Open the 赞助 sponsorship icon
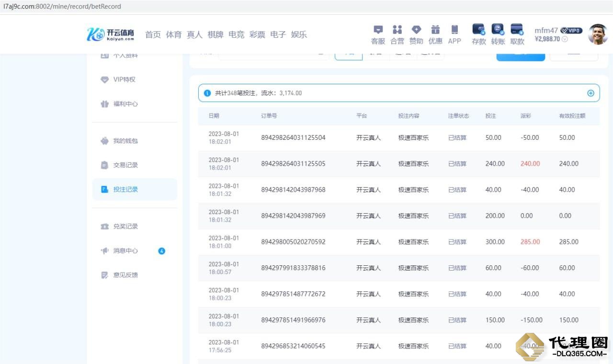Image resolution: width=613 pixels, height=364 pixels. click(416, 30)
